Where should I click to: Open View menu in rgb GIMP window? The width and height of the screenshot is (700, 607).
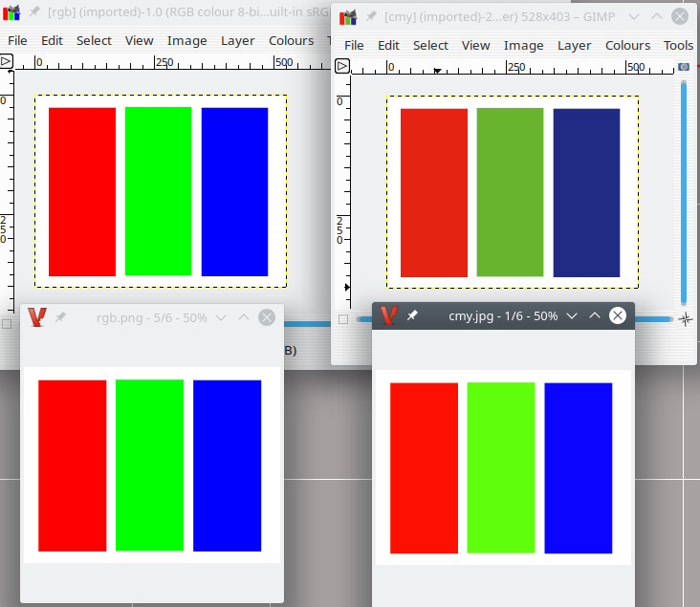pyautogui.click(x=139, y=40)
